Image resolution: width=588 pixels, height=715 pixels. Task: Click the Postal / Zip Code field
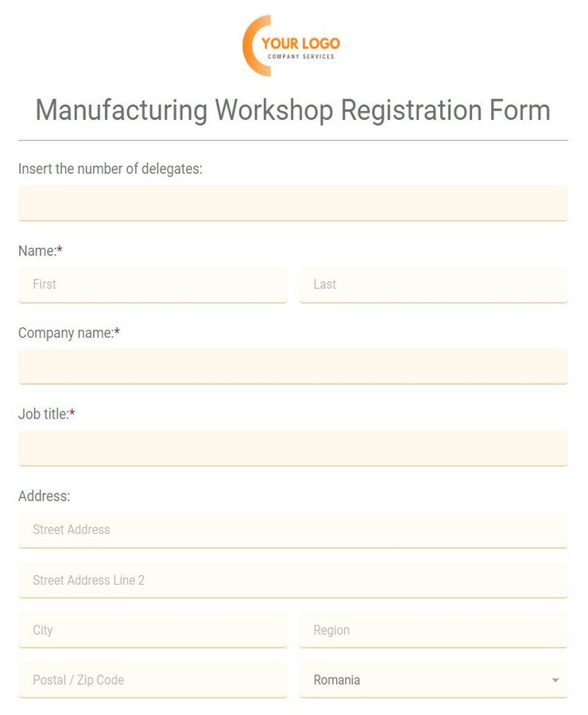153,680
